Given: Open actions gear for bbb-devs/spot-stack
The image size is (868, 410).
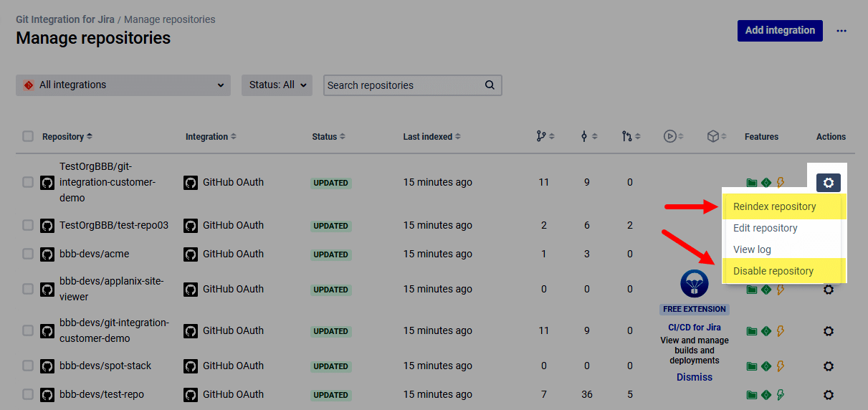Looking at the screenshot, I should click(829, 366).
